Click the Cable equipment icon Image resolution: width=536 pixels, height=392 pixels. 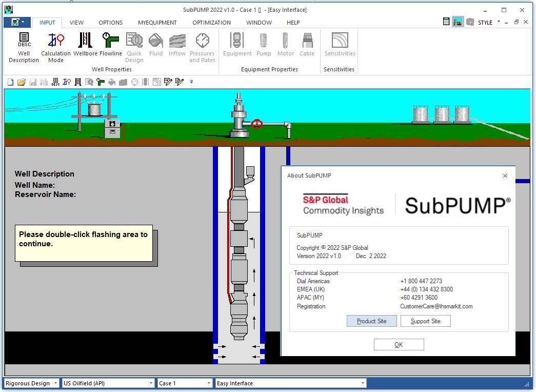coord(307,45)
